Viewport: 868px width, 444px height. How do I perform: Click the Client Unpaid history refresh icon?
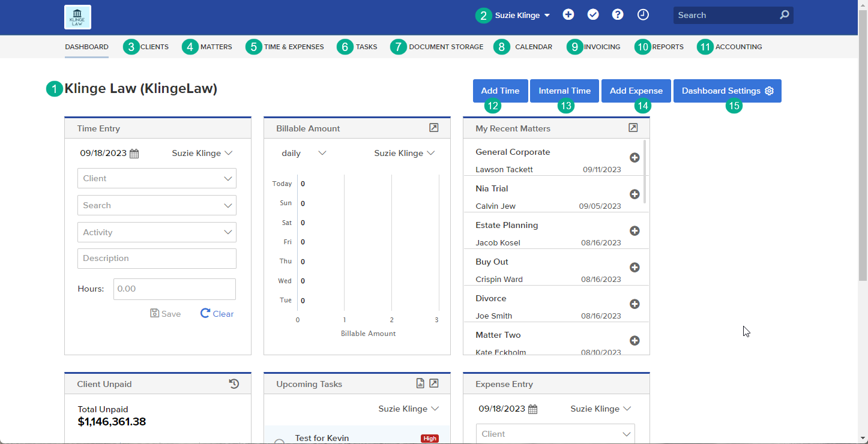[234, 384]
